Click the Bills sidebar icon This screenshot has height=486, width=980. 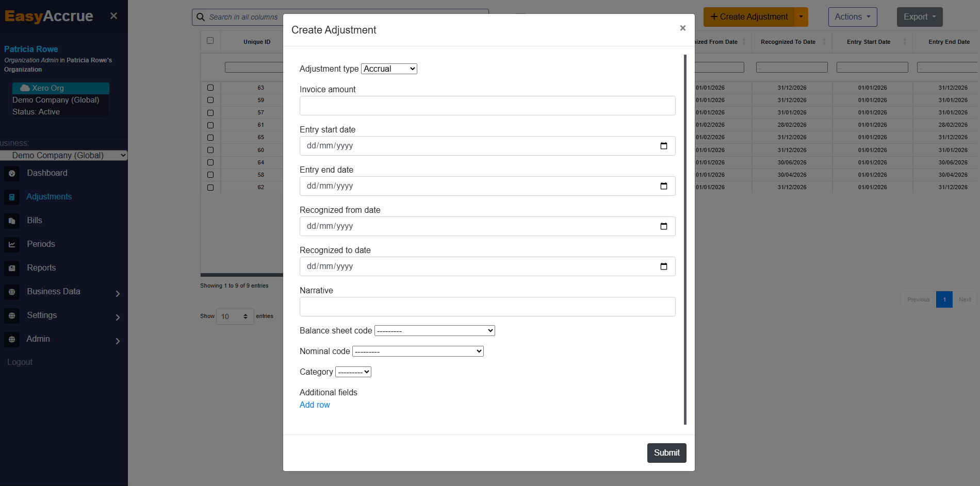pos(12,221)
